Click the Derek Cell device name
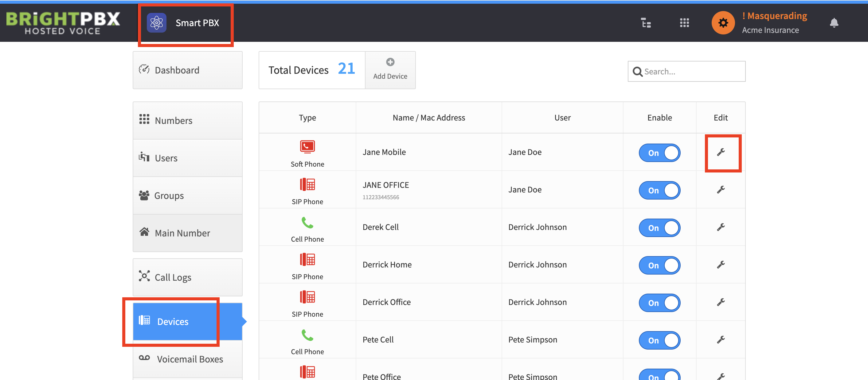Viewport: 868px width, 380px height. 381,227
